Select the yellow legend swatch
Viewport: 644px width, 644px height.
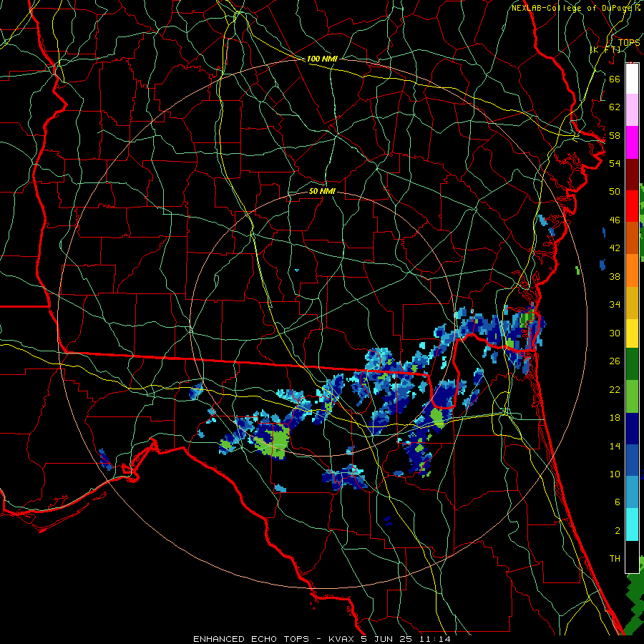(x=632, y=333)
